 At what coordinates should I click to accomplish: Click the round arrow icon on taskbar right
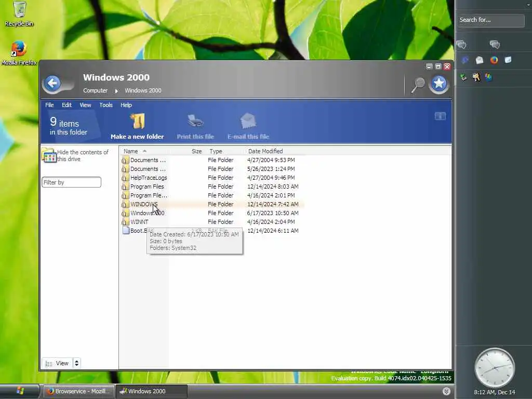[x=446, y=391]
